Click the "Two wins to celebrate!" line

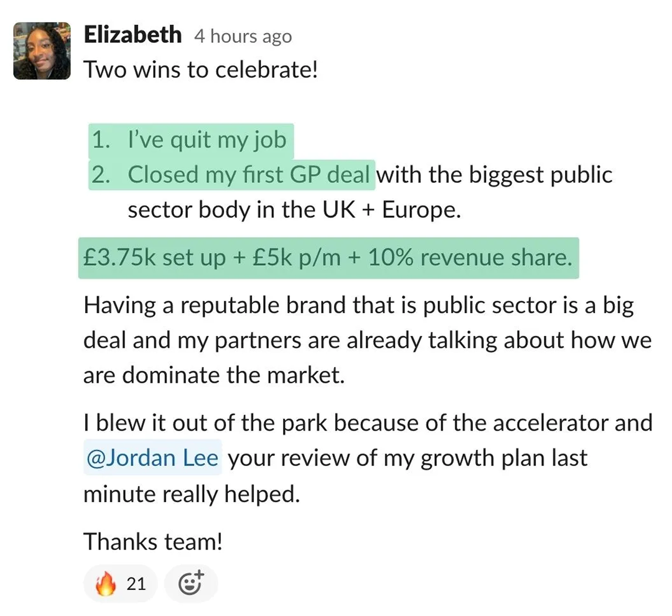(x=200, y=69)
